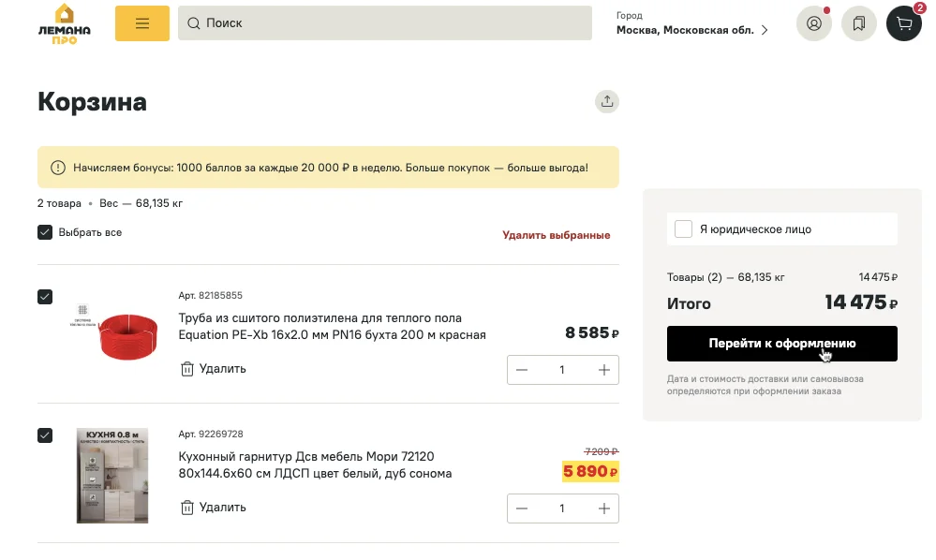Expand city selector Москва, Московская обл.
Screen dimensions: 936x560
[692, 30]
